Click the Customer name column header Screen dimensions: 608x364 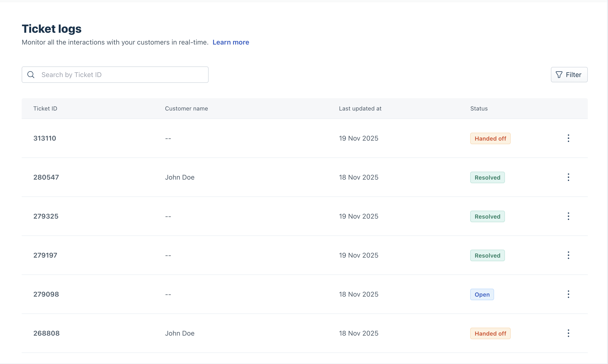click(x=186, y=109)
